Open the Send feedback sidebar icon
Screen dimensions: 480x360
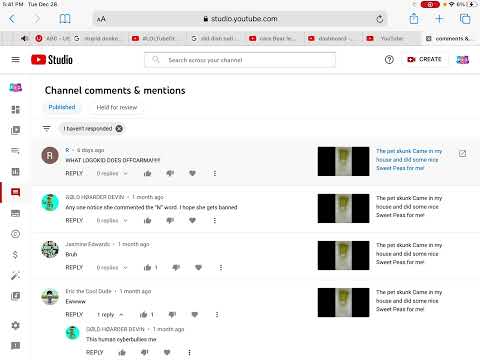(16, 345)
